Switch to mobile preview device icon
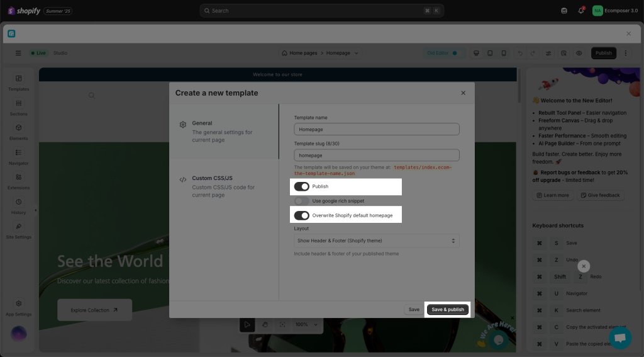Screen dimensions: 644x357 pos(504,53)
